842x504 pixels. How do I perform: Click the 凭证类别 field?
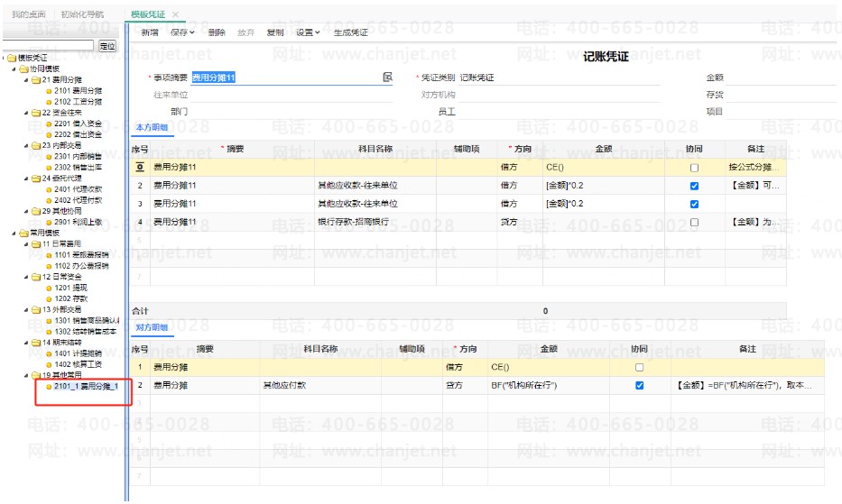click(559, 78)
